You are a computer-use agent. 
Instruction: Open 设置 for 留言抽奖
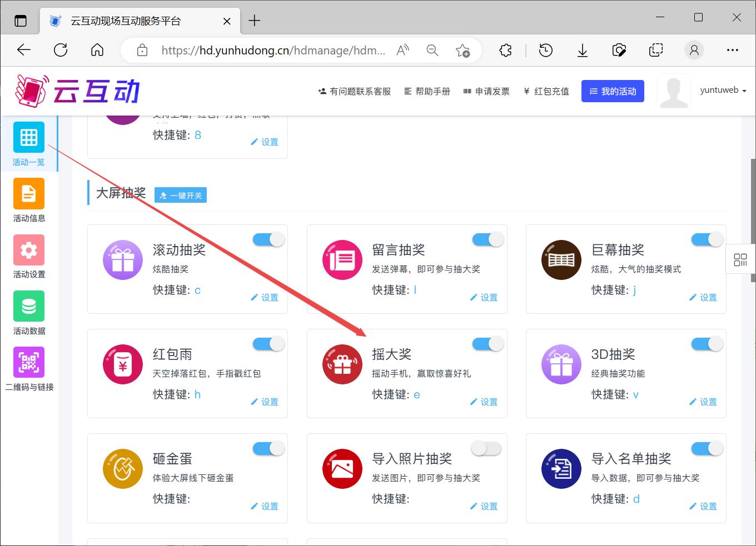click(x=484, y=298)
